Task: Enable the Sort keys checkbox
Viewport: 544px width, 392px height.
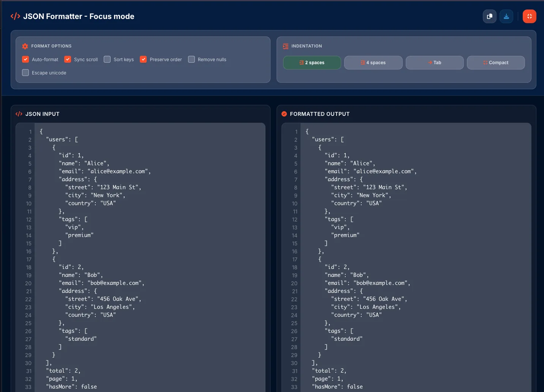Action: [108, 59]
